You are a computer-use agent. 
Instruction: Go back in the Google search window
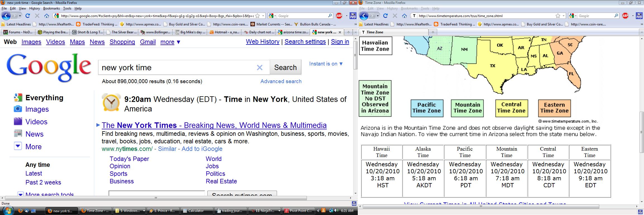[6, 16]
